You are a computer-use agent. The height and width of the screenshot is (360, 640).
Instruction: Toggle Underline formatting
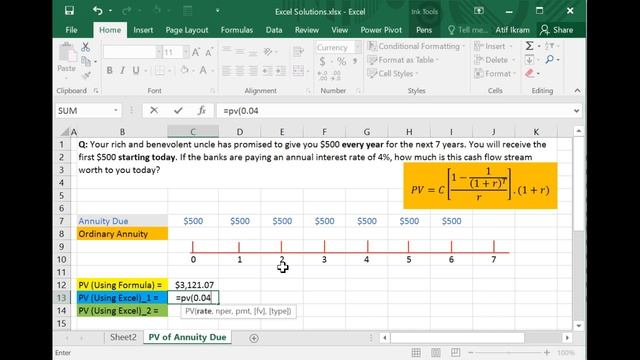click(x=136, y=70)
